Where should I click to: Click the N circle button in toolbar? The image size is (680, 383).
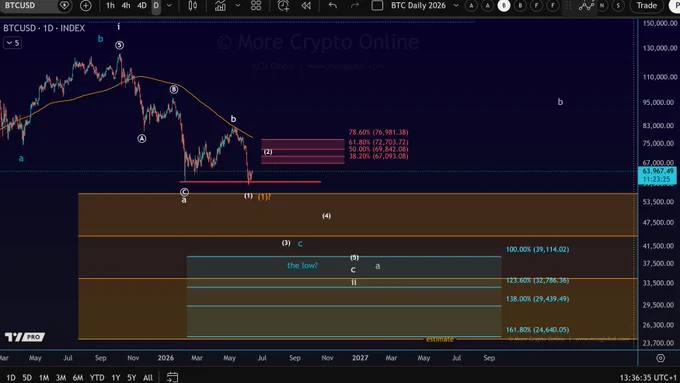pyautogui.click(x=602, y=6)
